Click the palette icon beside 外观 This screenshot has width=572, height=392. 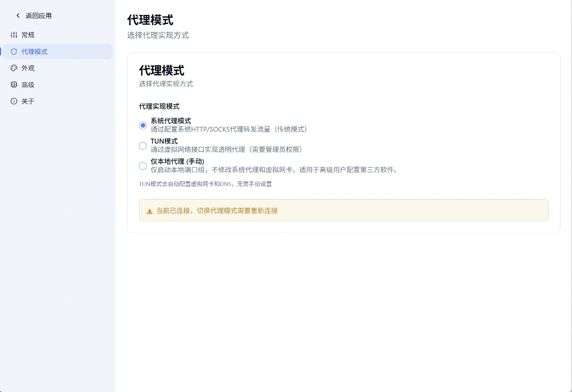[14, 68]
